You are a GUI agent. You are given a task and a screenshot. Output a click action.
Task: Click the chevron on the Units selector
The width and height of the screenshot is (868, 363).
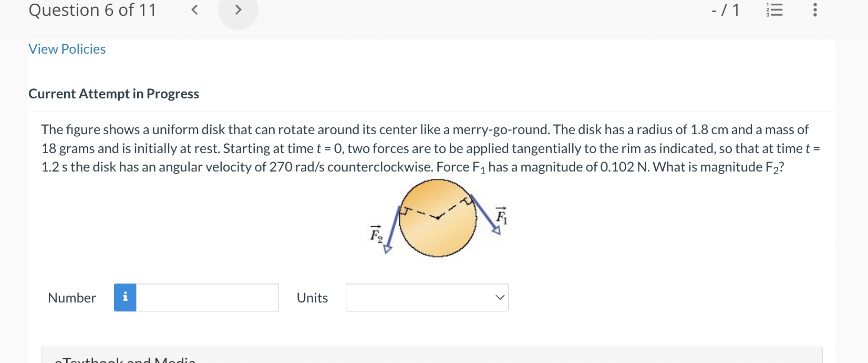point(499,297)
